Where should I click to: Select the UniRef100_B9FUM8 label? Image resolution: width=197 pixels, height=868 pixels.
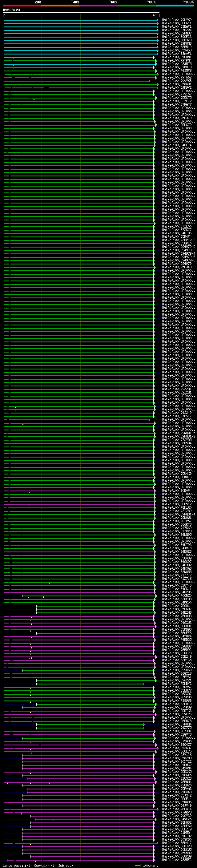[176, 43]
